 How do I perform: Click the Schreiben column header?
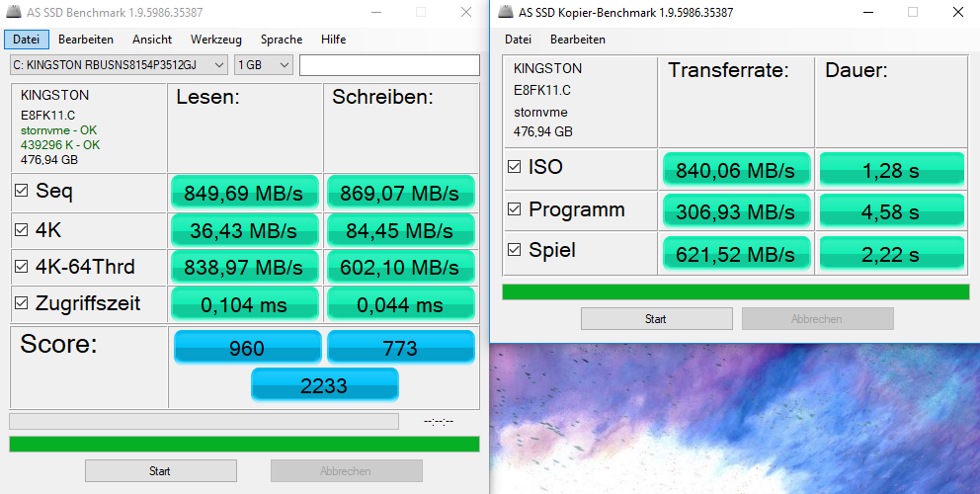382,97
